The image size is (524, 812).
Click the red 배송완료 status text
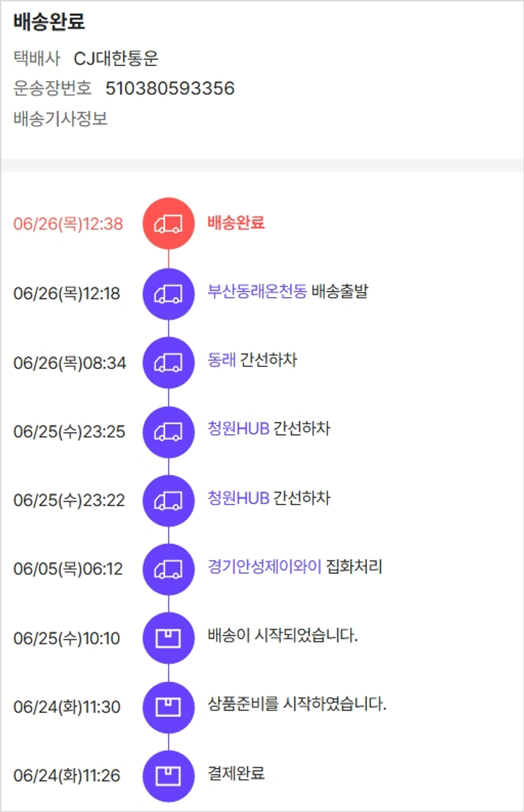[x=236, y=223]
